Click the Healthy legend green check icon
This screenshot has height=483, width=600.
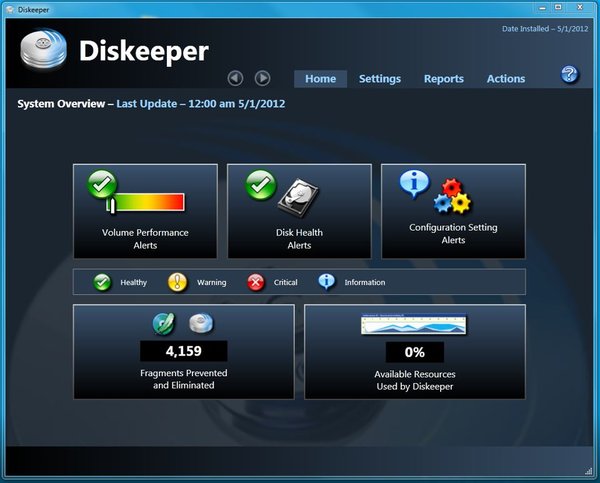coord(102,282)
